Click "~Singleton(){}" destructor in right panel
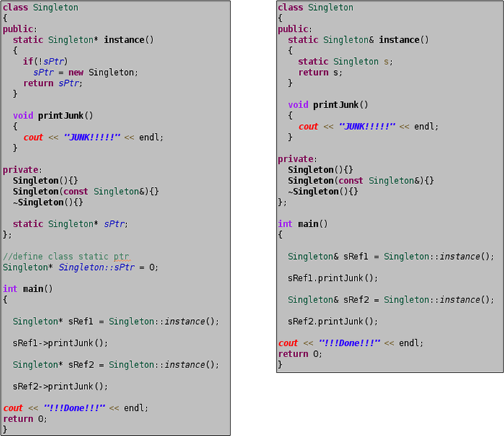This screenshot has height=436, width=504. (323, 191)
